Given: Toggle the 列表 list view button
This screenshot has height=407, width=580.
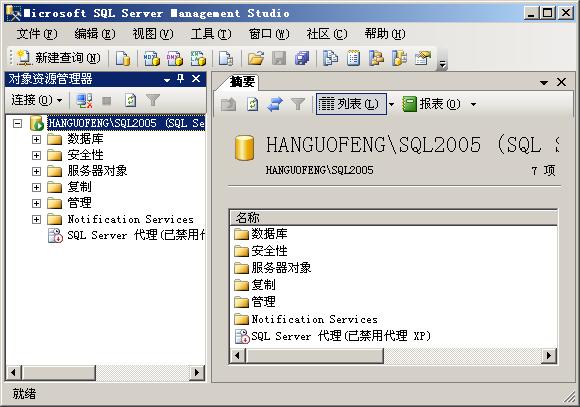Looking at the screenshot, I should click(351, 104).
